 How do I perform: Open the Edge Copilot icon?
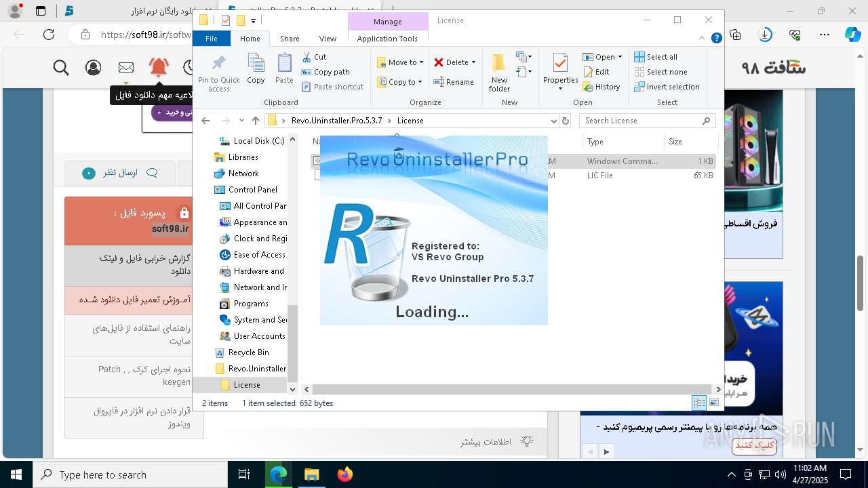coord(852,35)
